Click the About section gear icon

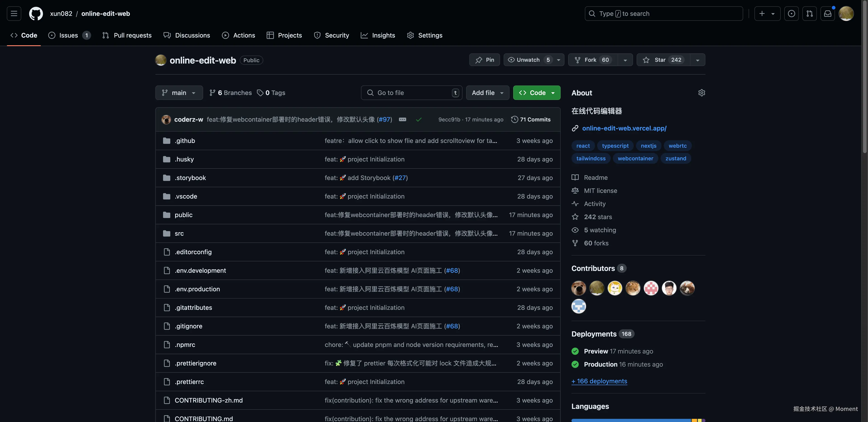tap(702, 93)
